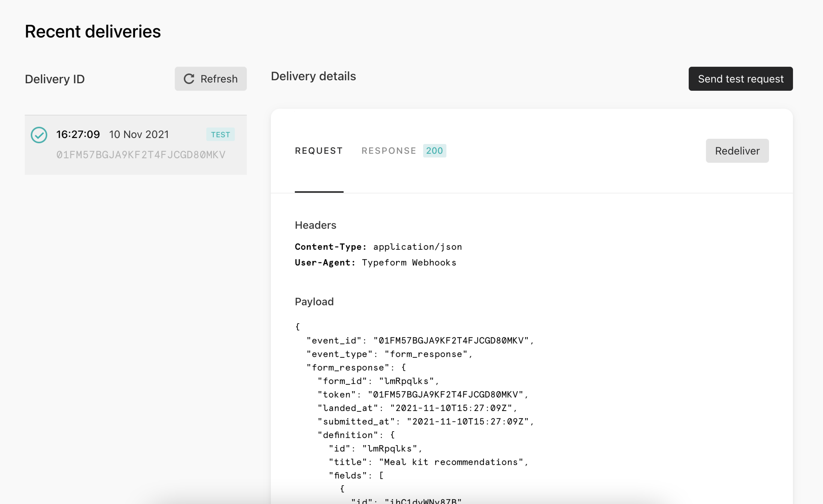Viewport: 823px width, 504px height.
Task: Select the User-Agent Typeform Webhooks header value
Action: [x=409, y=262]
